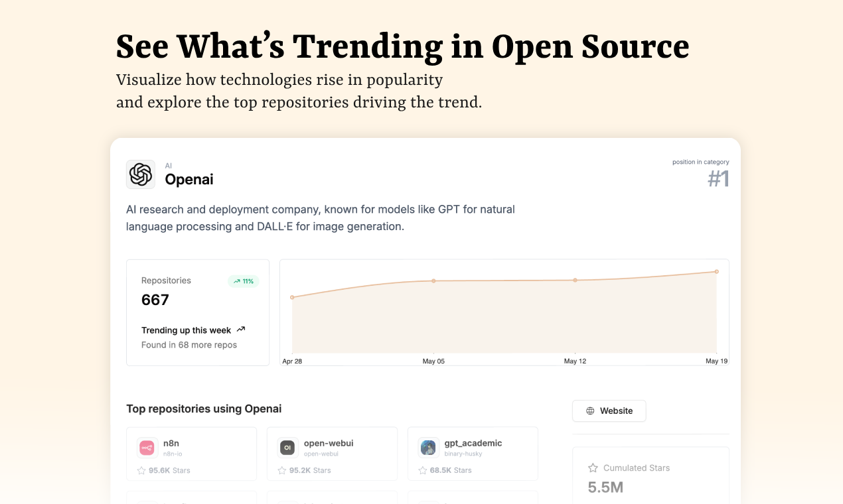The image size is (843, 504).
Task: Click the star icon under gpt_academic
Action: 423,471
